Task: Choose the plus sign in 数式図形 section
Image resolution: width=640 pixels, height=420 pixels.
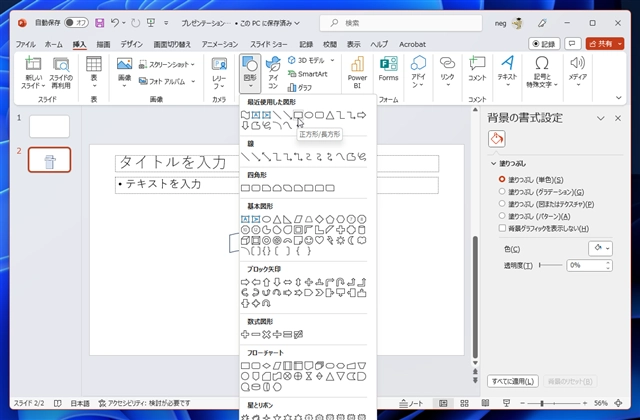Action: pos(245,334)
